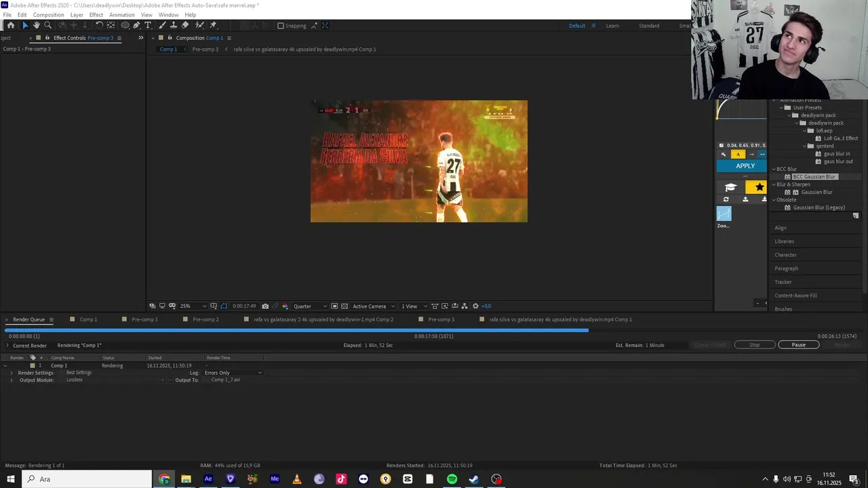Viewport: 868px width, 488px height.
Task: Click the Region of Interest icon
Action: [334, 306]
